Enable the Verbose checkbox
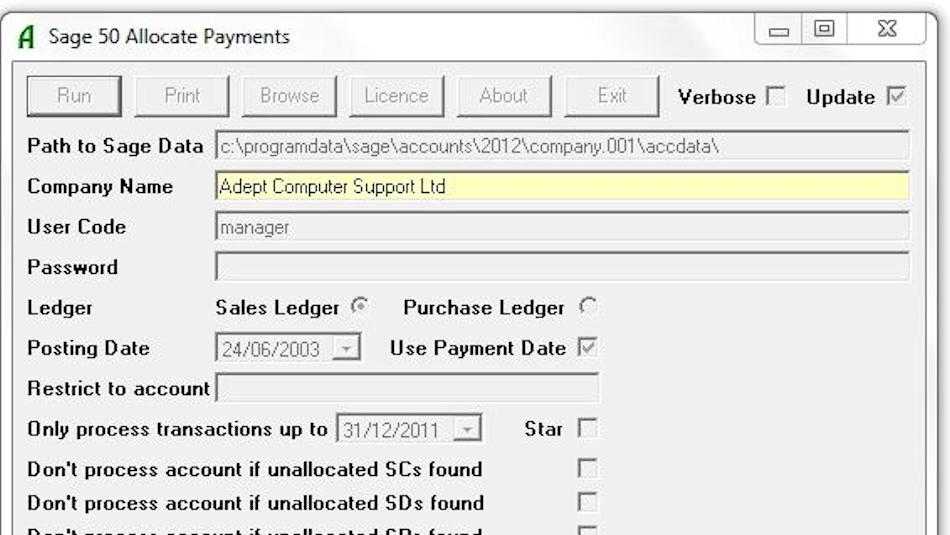The image size is (950, 535). tap(776, 96)
